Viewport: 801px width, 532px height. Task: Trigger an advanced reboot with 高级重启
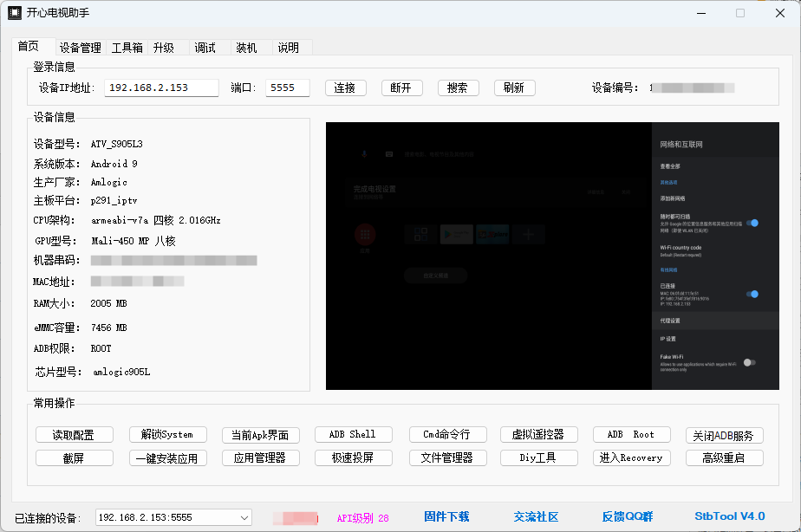pos(725,457)
